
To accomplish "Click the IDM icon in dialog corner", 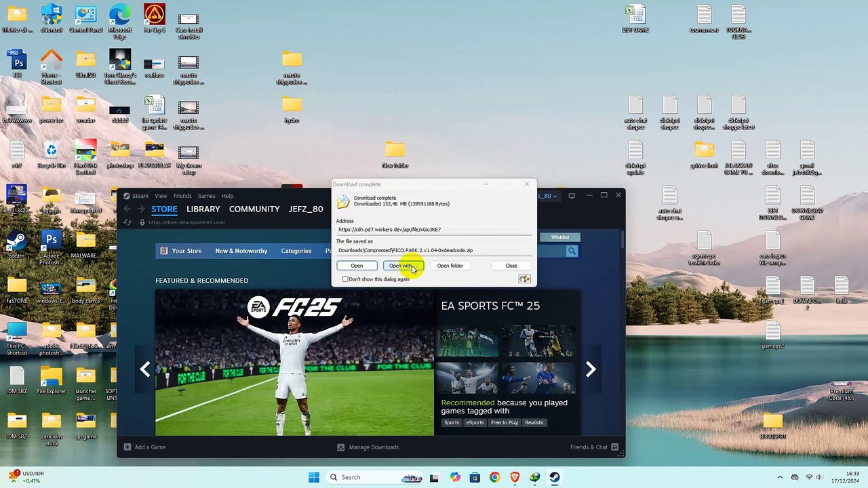I will 524,279.
